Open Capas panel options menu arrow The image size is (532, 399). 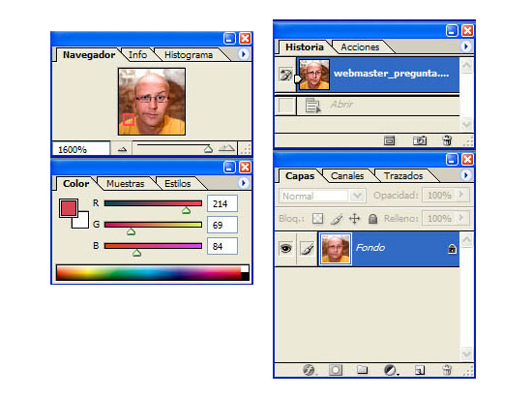(466, 175)
